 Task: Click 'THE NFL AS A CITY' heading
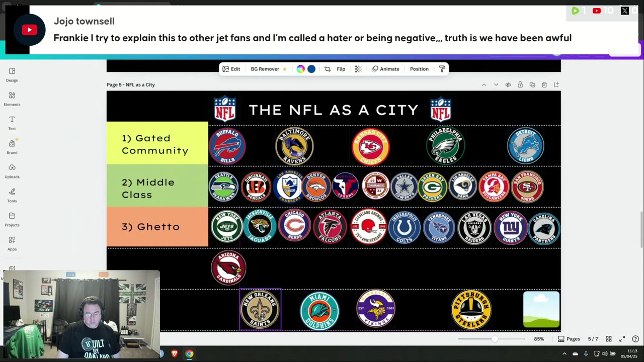334,110
